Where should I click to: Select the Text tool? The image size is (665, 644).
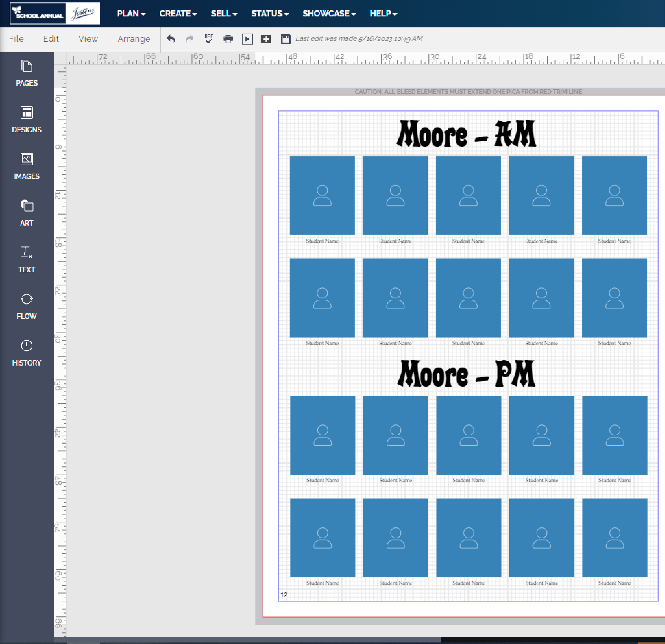[x=27, y=260]
